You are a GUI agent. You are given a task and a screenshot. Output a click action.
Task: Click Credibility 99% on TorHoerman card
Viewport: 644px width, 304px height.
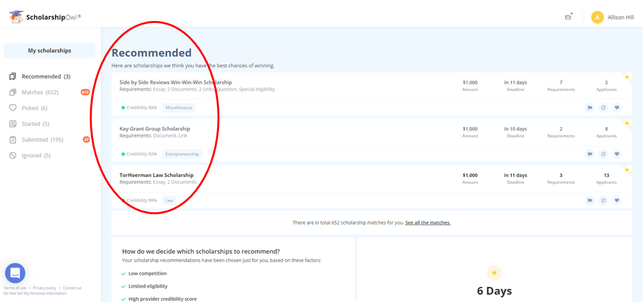140,200
